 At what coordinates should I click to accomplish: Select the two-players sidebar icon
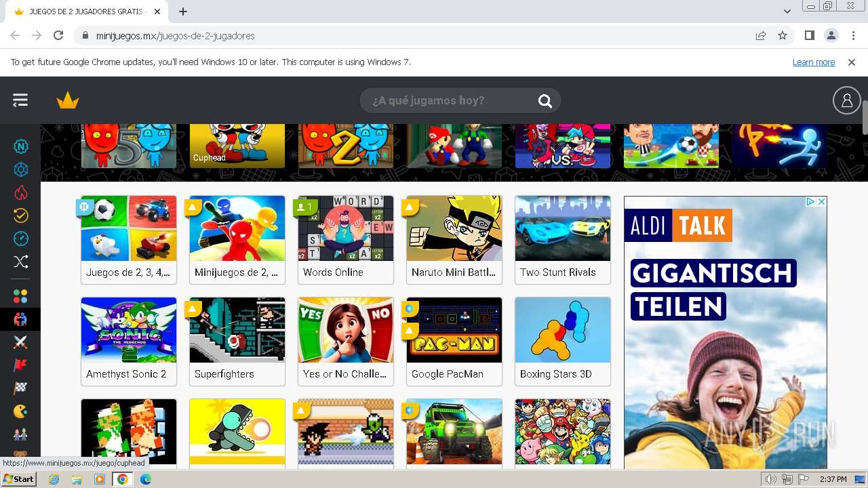(21, 319)
